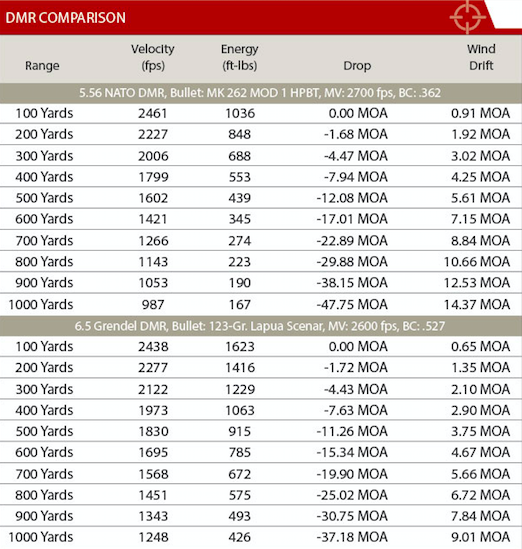Click wind drift 4.25 MOA
Screen dimensions: 522x549
(x=480, y=177)
